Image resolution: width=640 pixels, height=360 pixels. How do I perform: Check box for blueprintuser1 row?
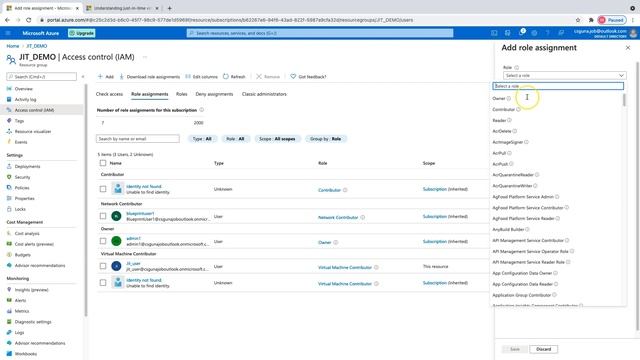click(103, 216)
